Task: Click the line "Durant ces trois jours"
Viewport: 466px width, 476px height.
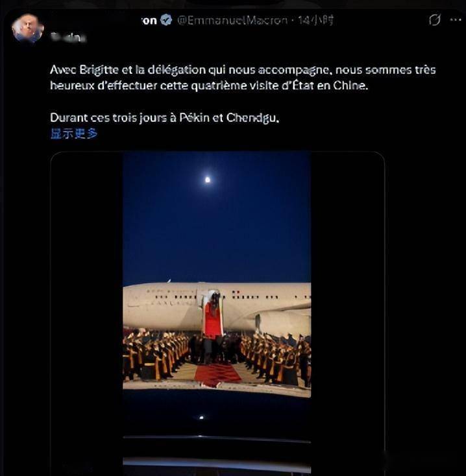Action: click(x=164, y=119)
